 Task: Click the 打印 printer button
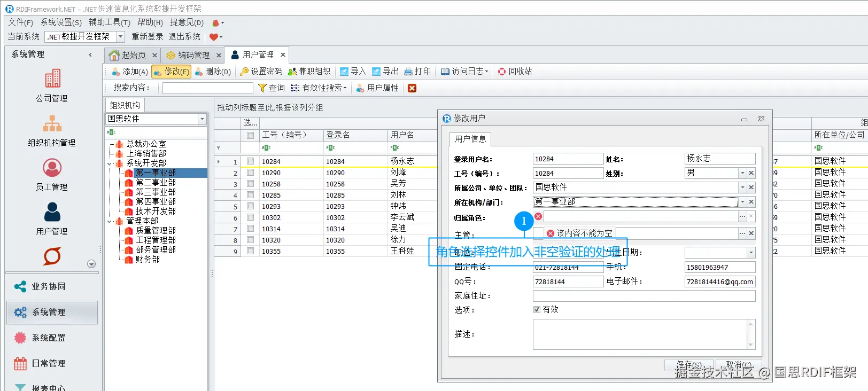pos(417,72)
